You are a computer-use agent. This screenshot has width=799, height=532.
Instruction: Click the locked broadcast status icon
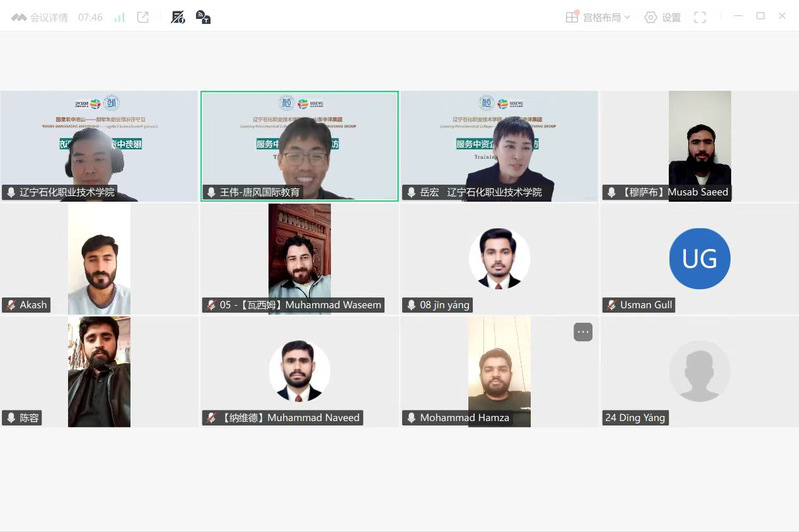point(203,17)
